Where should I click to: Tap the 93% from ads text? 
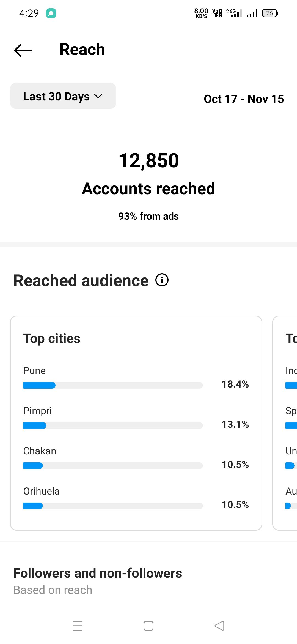pyautogui.click(x=148, y=216)
